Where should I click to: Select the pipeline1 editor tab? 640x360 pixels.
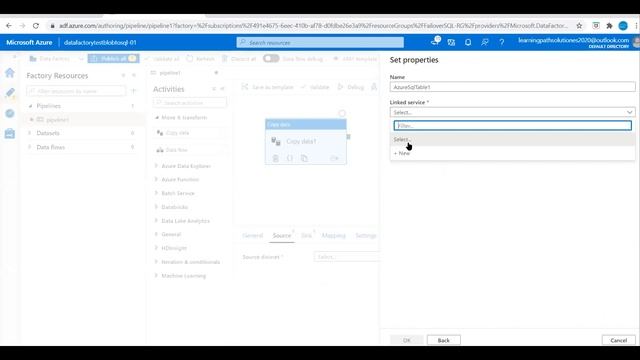point(170,73)
